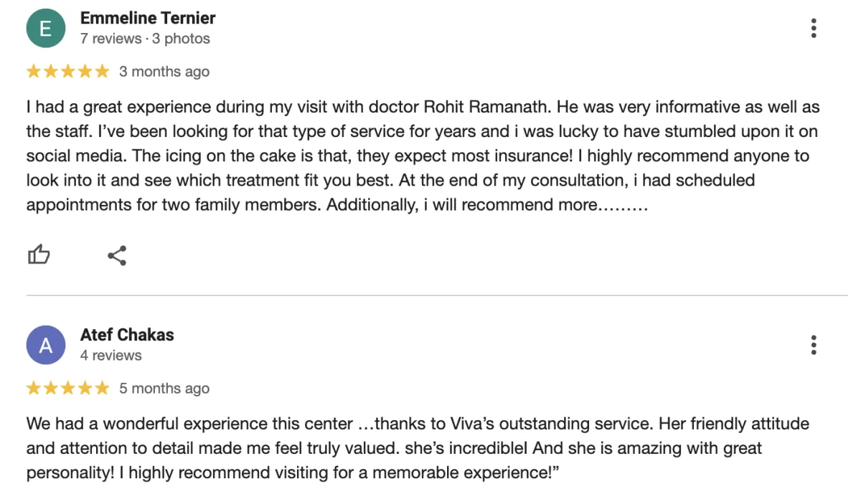Select the review text mentioning doctor Rohit Ramanath
Viewport: 861px width, 504px height.
click(x=423, y=156)
